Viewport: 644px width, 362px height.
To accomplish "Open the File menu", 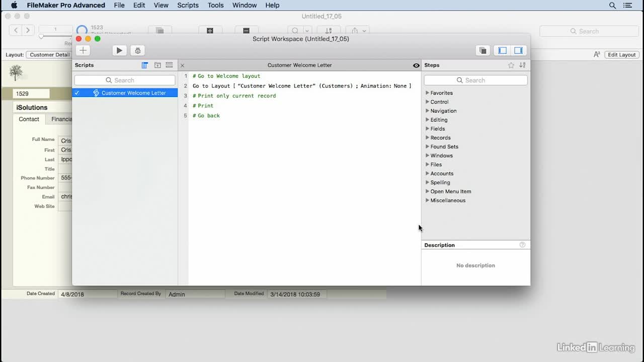I will click(x=119, y=5).
